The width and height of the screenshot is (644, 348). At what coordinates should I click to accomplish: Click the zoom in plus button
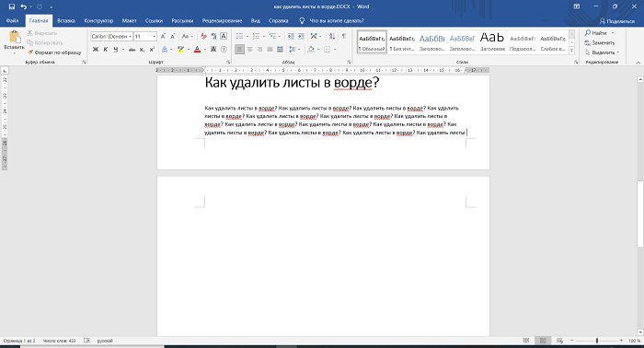[621, 341]
